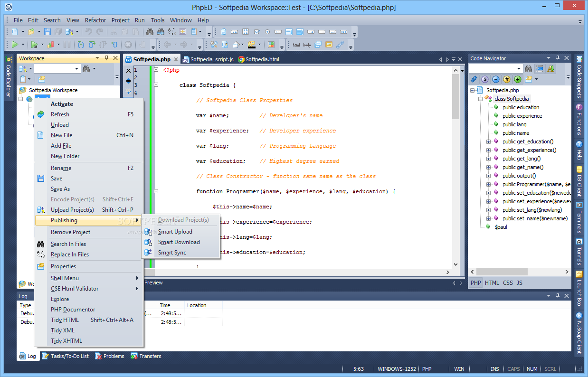Open the DB Client side panel
588x377 pixels.
click(579, 181)
